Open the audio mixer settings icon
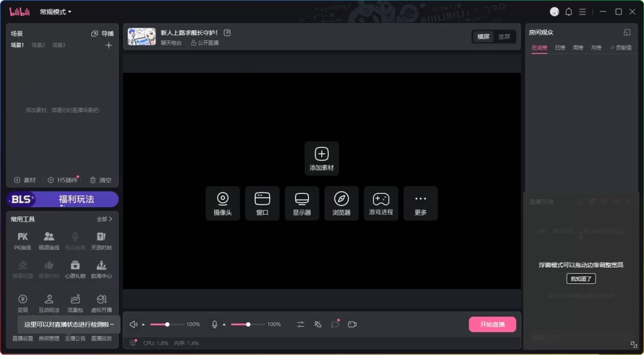644x355 pixels. (301, 325)
